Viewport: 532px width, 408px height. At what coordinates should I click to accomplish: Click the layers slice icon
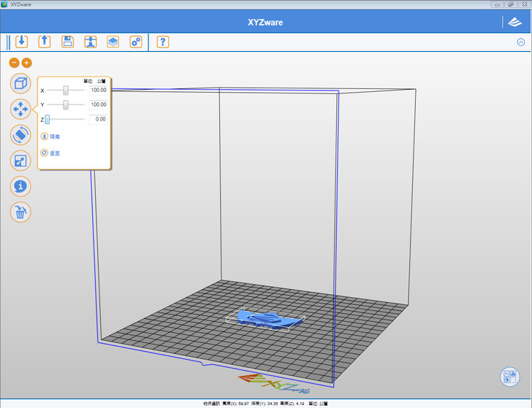pyautogui.click(x=113, y=42)
